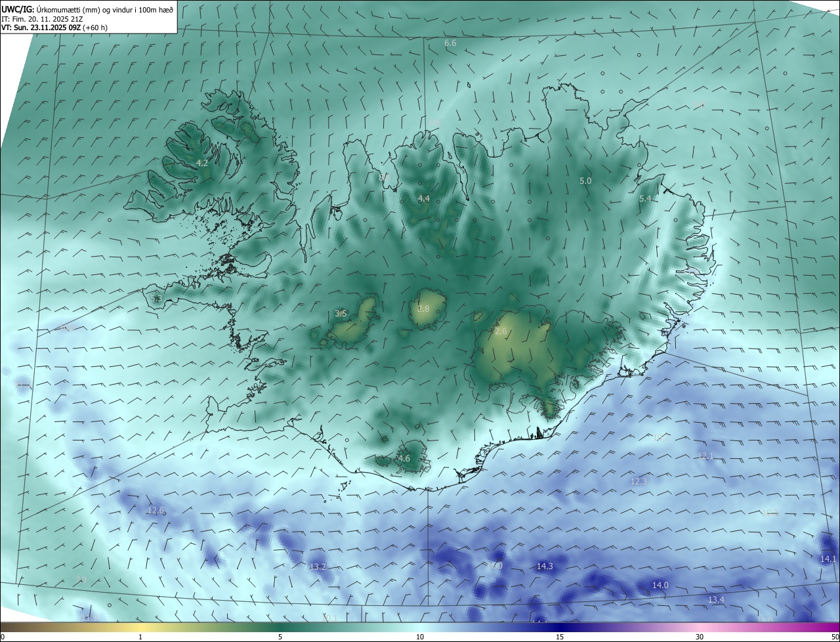Click the title 'Úrkomumætti (mm) og vindur í 100m hæð'
Screen dimensions: 840x642
point(105,10)
